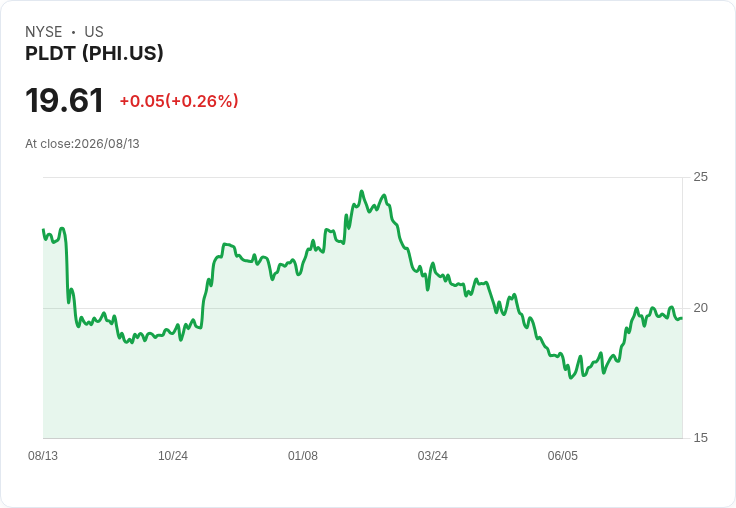Click the 25 y-axis label

(700, 177)
